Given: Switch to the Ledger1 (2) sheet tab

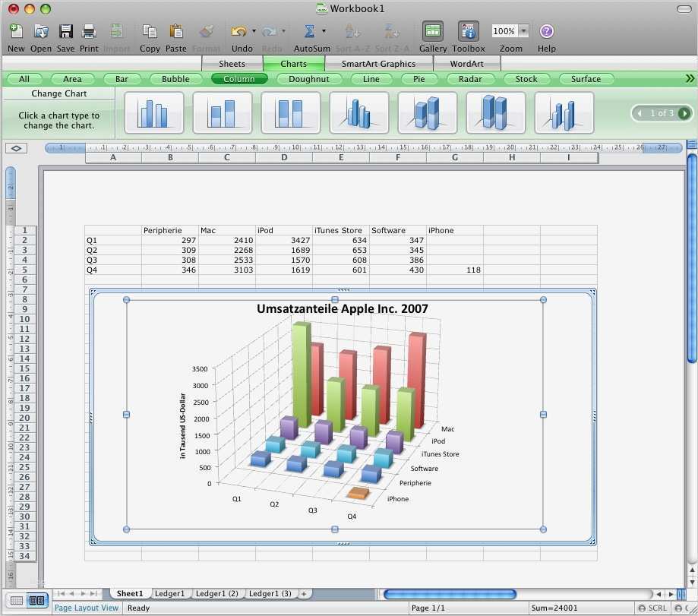Looking at the screenshot, I should [216, 594].
